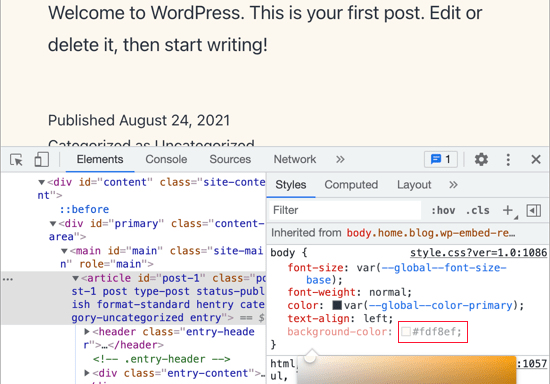Select the ::before pseudo-element row

[x=84, y=210]
